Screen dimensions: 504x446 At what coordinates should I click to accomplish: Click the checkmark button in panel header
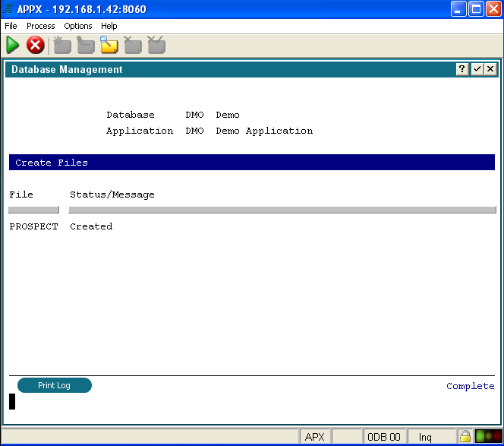point(477,69)
